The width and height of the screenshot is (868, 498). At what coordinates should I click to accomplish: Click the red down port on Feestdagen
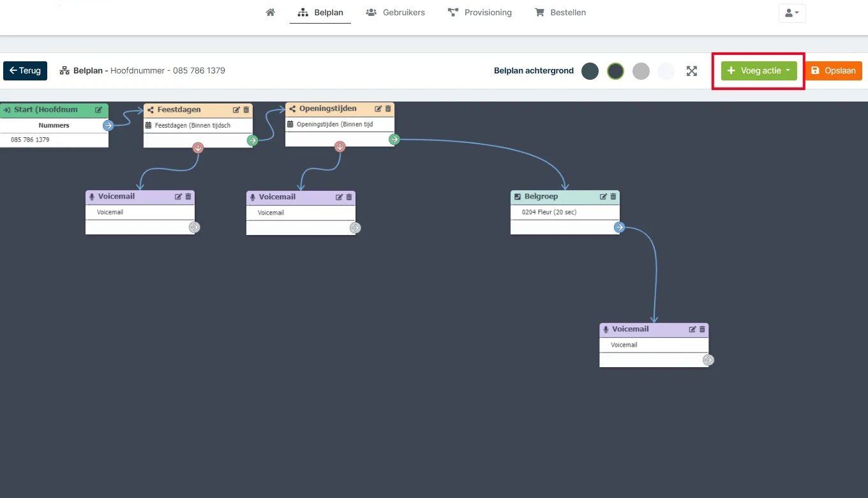[x=198, y=148]
